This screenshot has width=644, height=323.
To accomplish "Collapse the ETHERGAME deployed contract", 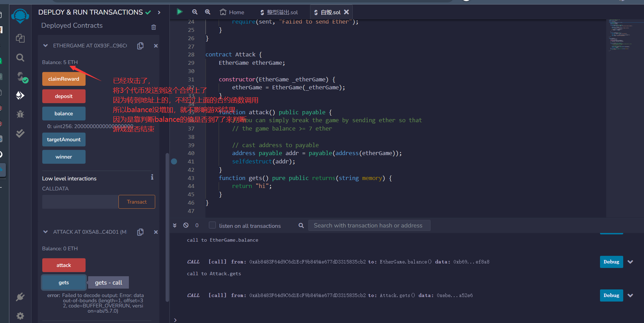I will pyautogui.click(x=45, y=46).
